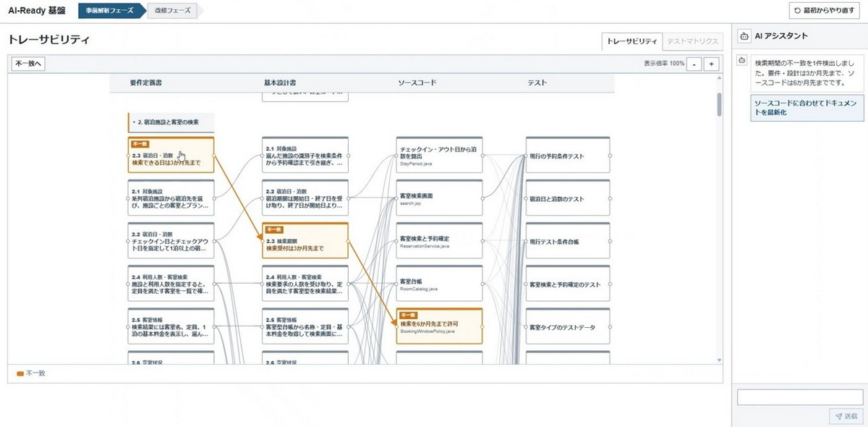Select the 要件定義書 2.4 利用人数・客室検索 node
The height and width of the screenshot is (427, 868).
171,284
